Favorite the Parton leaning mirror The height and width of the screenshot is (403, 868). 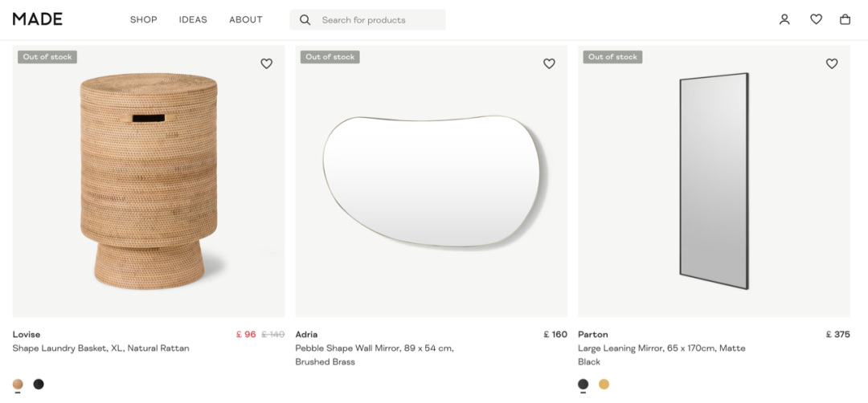click(832, 63)
